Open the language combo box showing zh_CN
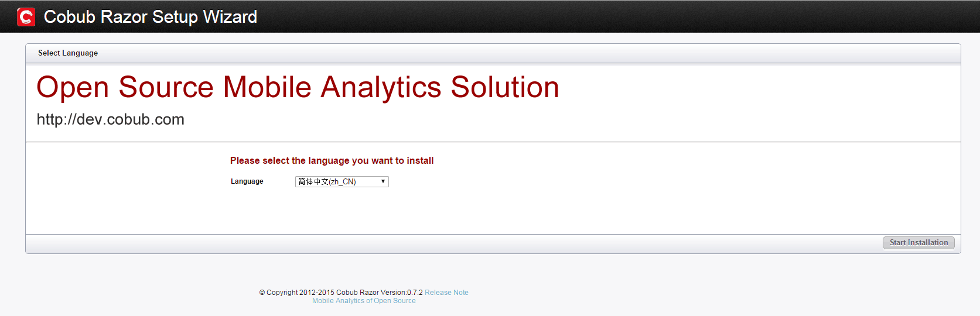980x316 pixels. [x=342, y=181]
